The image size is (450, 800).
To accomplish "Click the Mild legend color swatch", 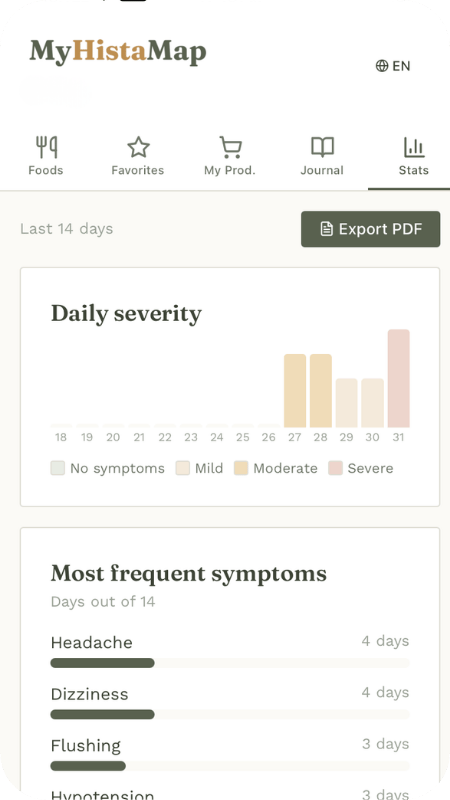I will coord(183,468).
